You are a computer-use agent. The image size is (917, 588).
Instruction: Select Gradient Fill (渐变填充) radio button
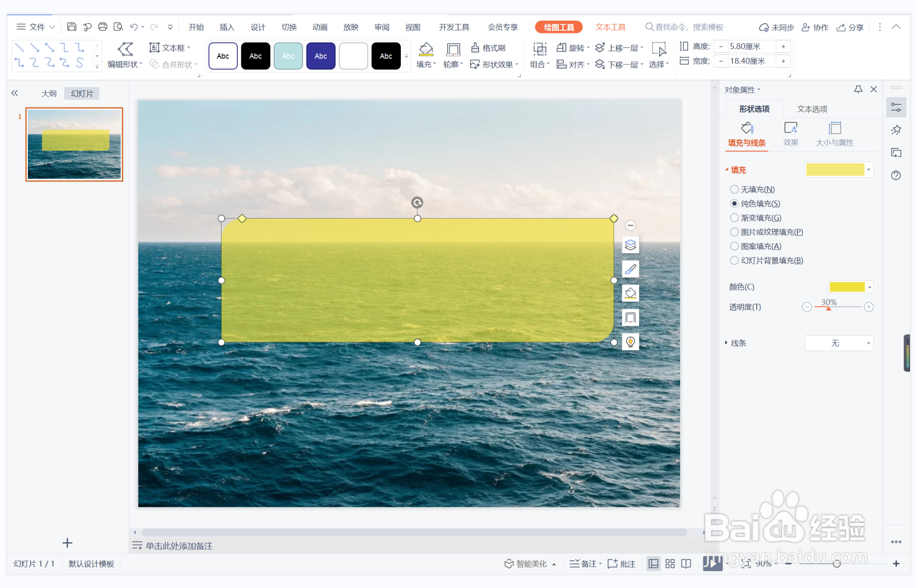pos(734,218)
